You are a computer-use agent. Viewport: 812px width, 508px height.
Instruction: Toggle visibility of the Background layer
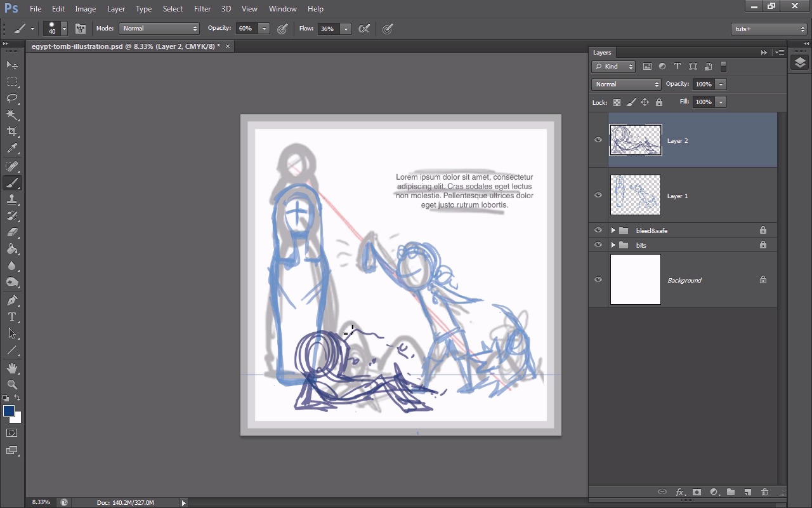(x=598, y=279)
